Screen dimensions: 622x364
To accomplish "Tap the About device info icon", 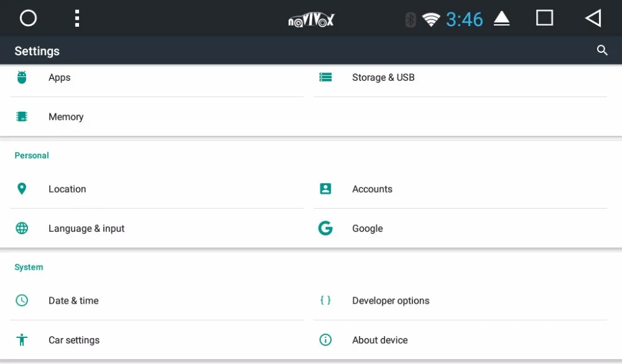I will click(x=325, y=340).
